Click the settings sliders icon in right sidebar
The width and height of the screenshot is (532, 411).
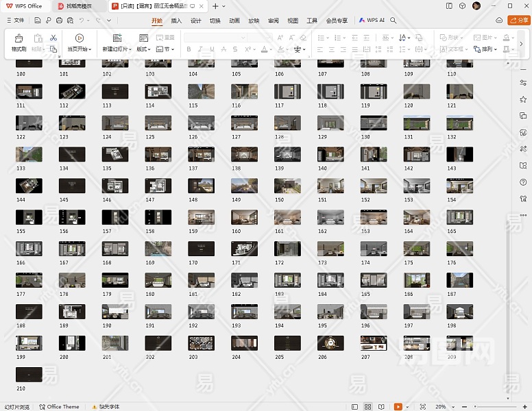(523, 82)
